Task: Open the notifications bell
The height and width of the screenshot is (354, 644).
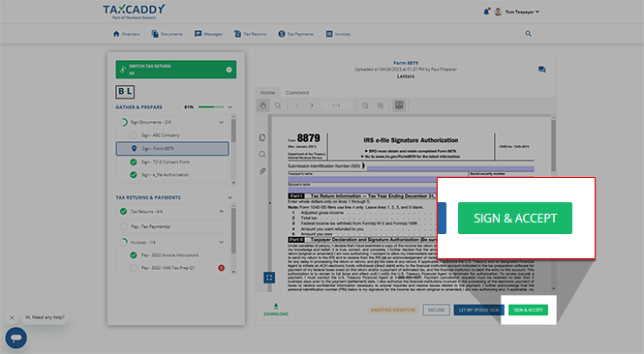Action: click(486, 12)
